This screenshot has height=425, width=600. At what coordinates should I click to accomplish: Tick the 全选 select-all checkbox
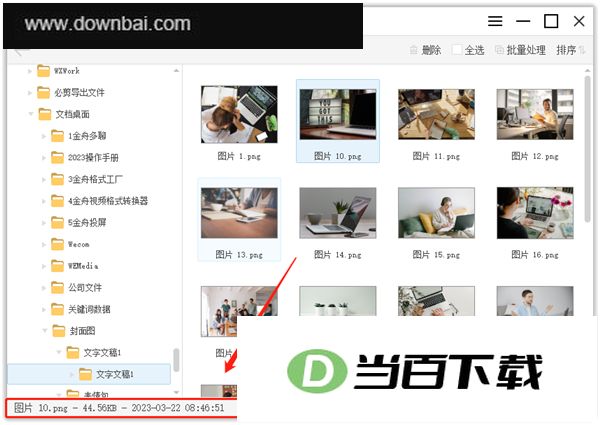click(x=457, y=50)
